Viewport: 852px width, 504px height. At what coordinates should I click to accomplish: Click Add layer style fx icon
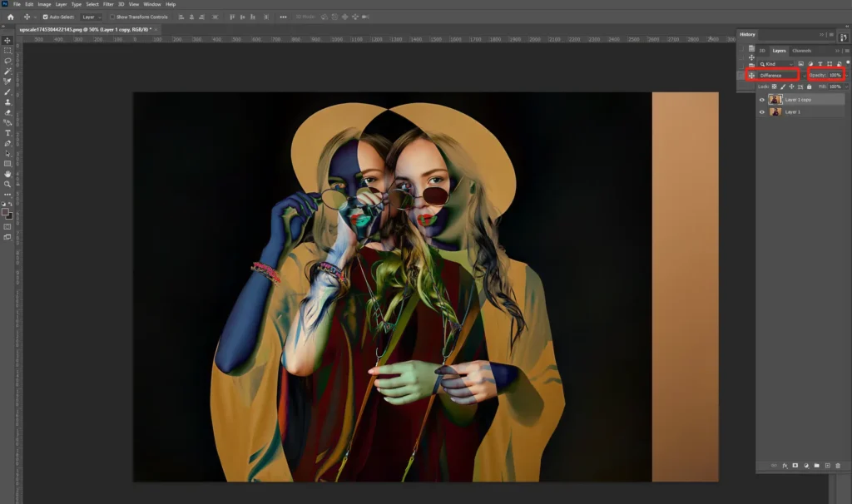(785, 466)
